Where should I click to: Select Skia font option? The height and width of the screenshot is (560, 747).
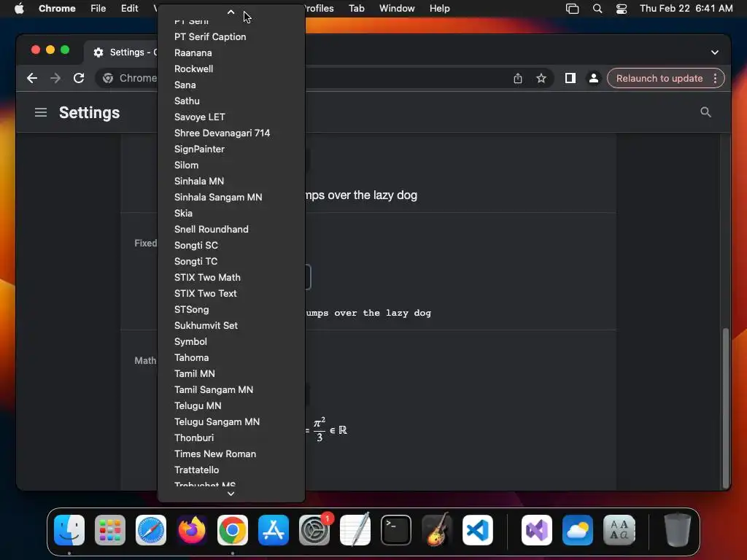click(231, 213)
